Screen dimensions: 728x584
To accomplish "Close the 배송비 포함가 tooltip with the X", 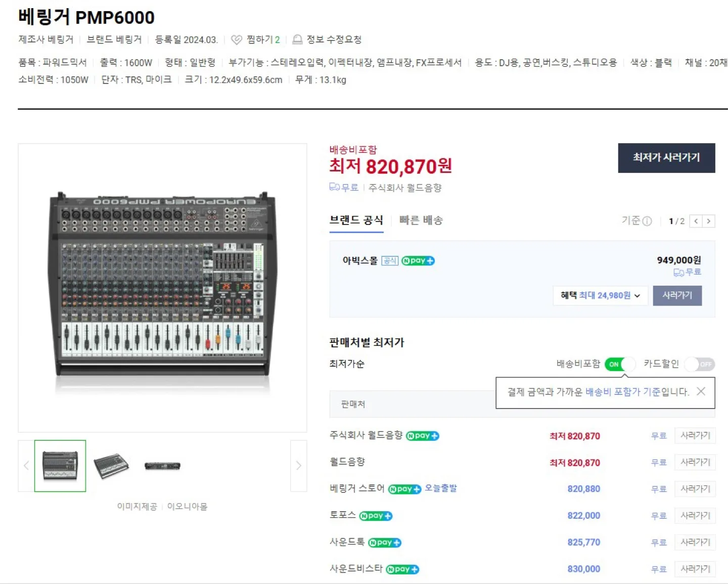I will tap(701, 391).
